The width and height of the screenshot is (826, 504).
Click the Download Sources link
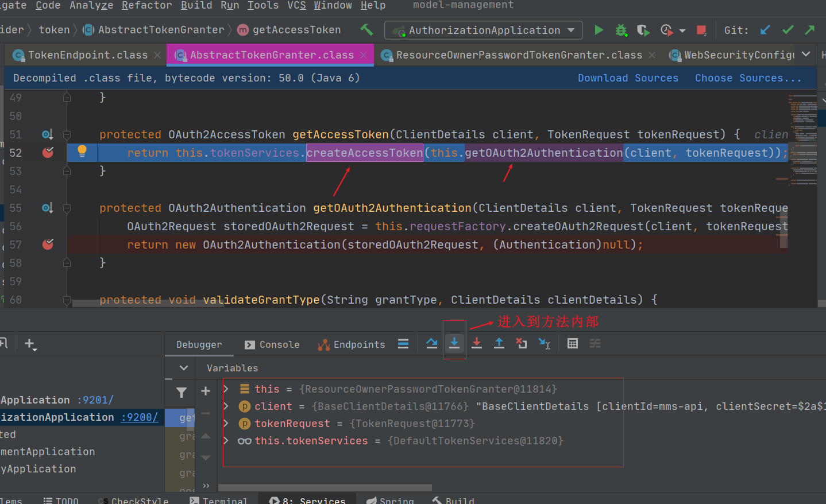(x=627, y=78)
